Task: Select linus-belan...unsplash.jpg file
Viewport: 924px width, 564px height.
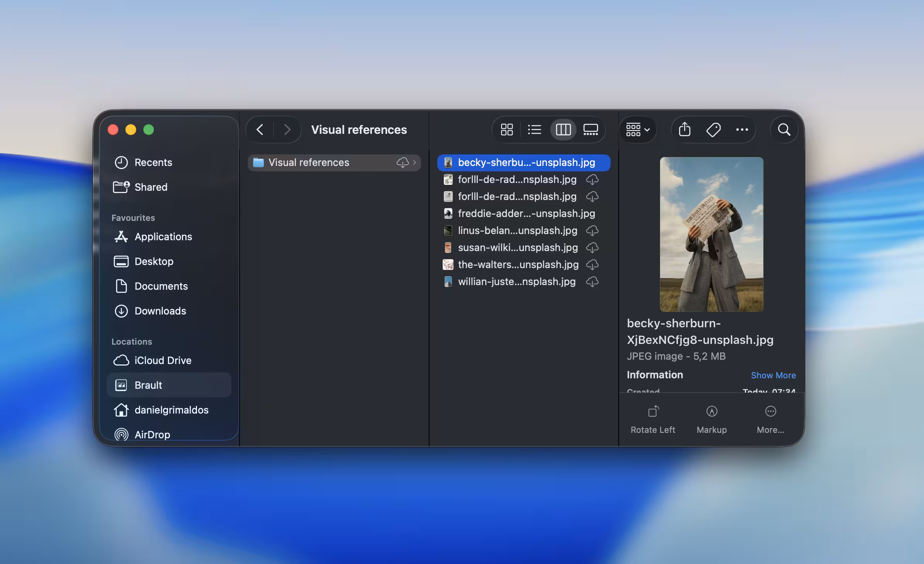Action: pyautogui.click(x=524, y=231)
